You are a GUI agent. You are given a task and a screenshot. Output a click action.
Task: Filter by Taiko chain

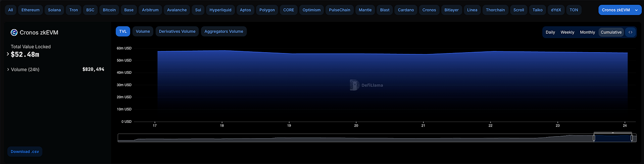[537, 10]
